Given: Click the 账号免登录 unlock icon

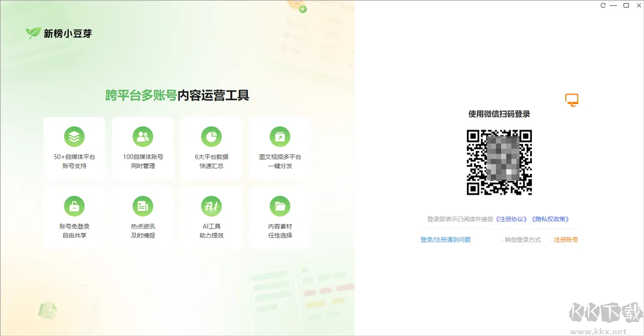Looking at the screenshot, I should coord(74,206).
